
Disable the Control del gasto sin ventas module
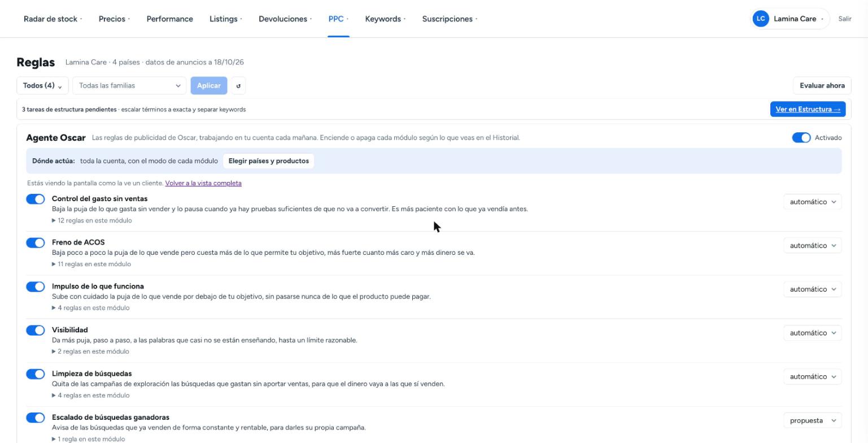point(36,199)
